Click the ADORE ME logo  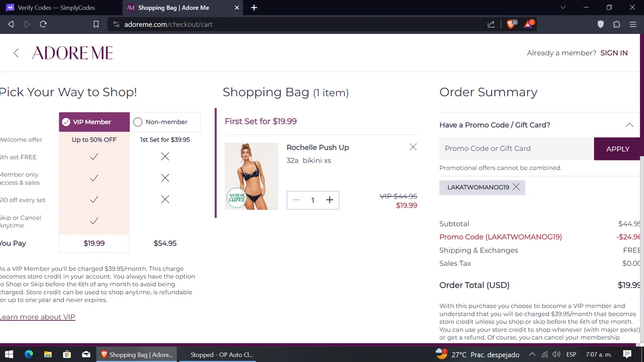tap(73, 53)
